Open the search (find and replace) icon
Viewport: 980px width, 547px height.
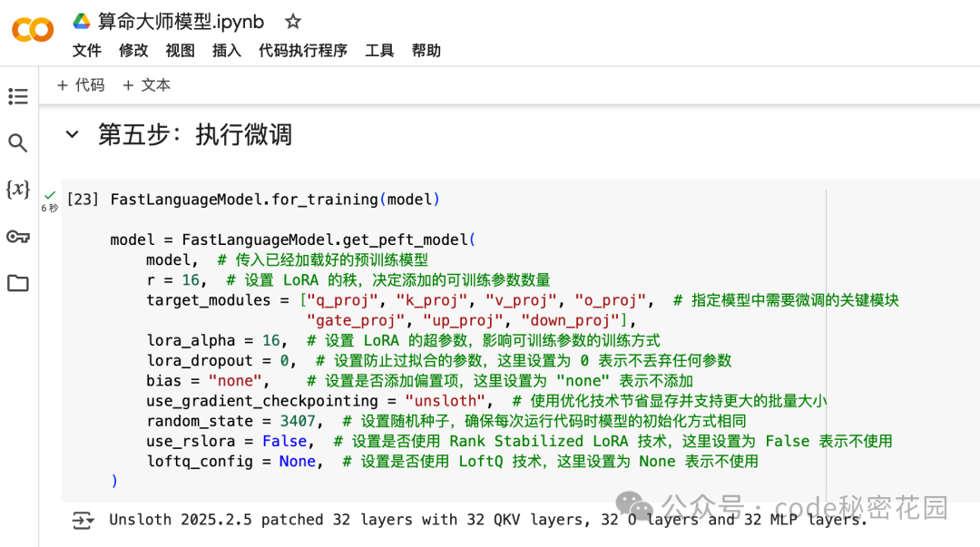pos(18,143)
